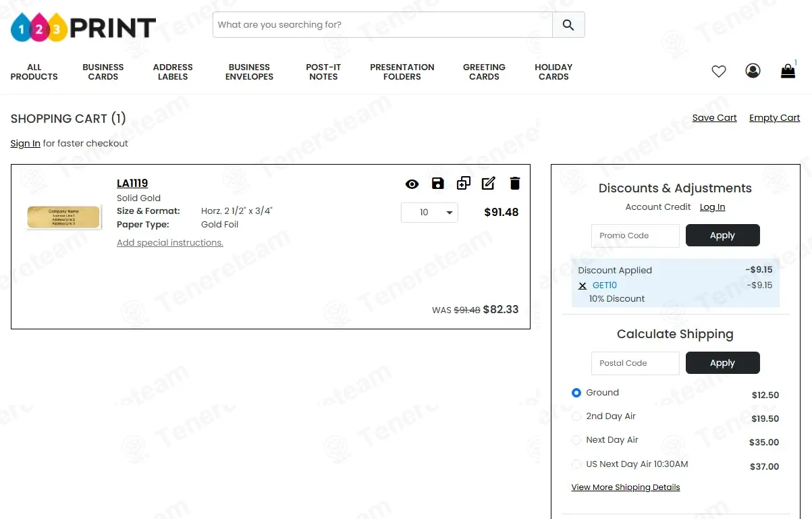Duplicate the LA1119 cart item

click(463, 184)
